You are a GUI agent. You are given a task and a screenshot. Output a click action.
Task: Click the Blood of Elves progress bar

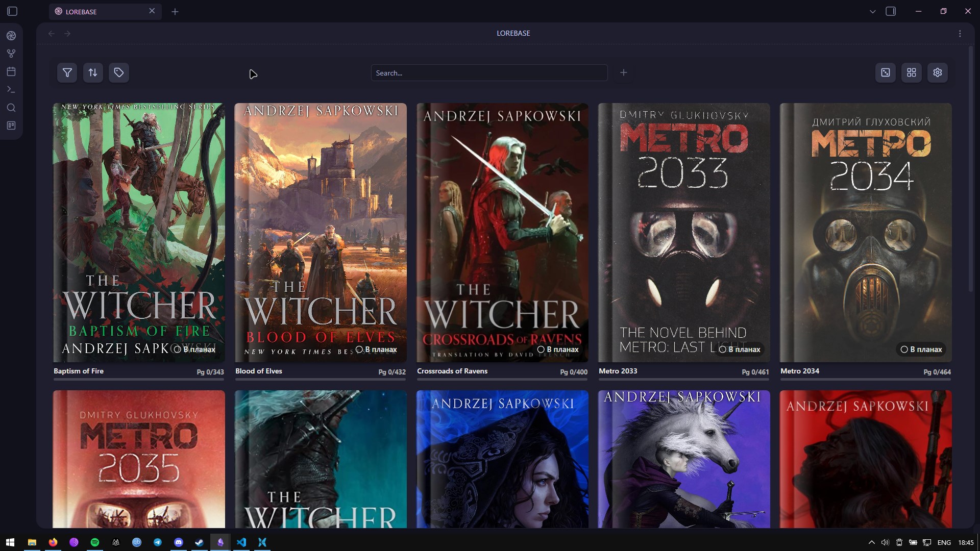click(x=321, y=379)
